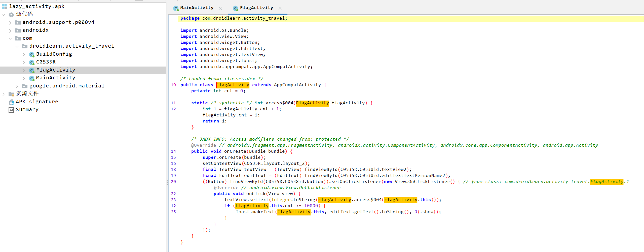Click private int cnt field
The width and height of the screenshot is (644, 252).
pos(218,91)
